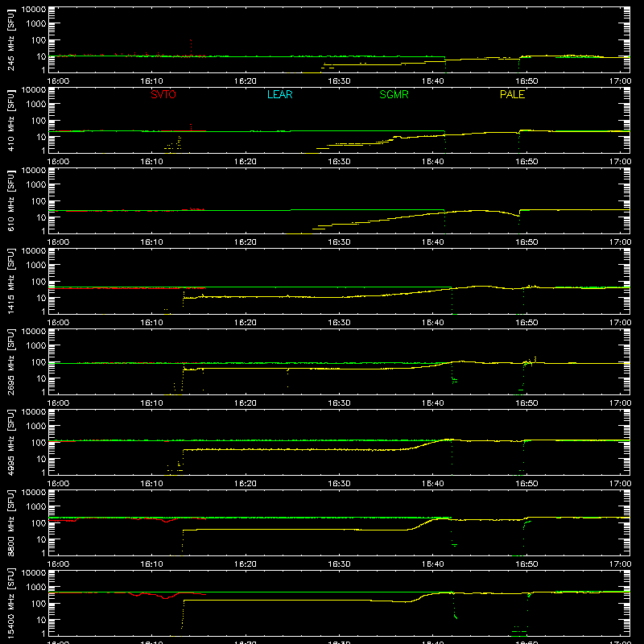
Task: Select the 4995 MHz [SFU] axis title
Action: pyautogui.click(x=11, y=442)
